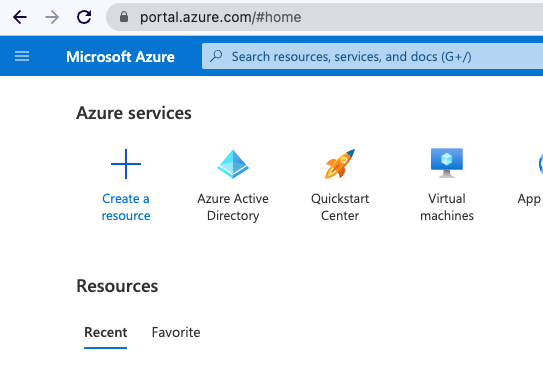Open Azure Active Directory pyramid icon
The image size is (543, 369).
coord(233,164)
